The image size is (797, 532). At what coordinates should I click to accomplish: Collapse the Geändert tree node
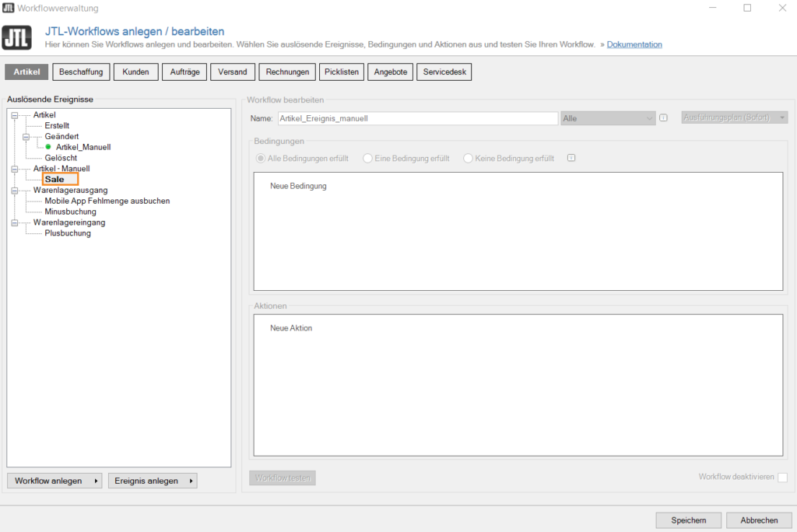pyautogui.click(x=26, y=136)
